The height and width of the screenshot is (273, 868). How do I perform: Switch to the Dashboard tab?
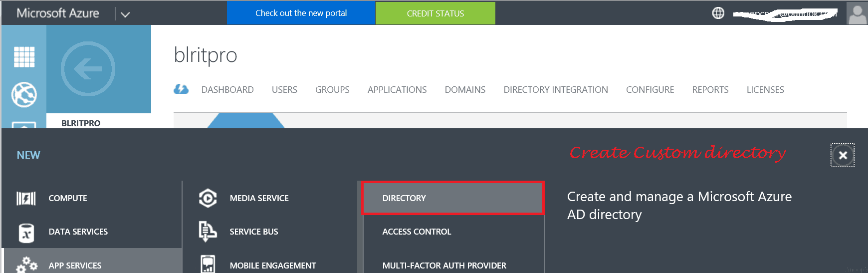click(227, 90)
